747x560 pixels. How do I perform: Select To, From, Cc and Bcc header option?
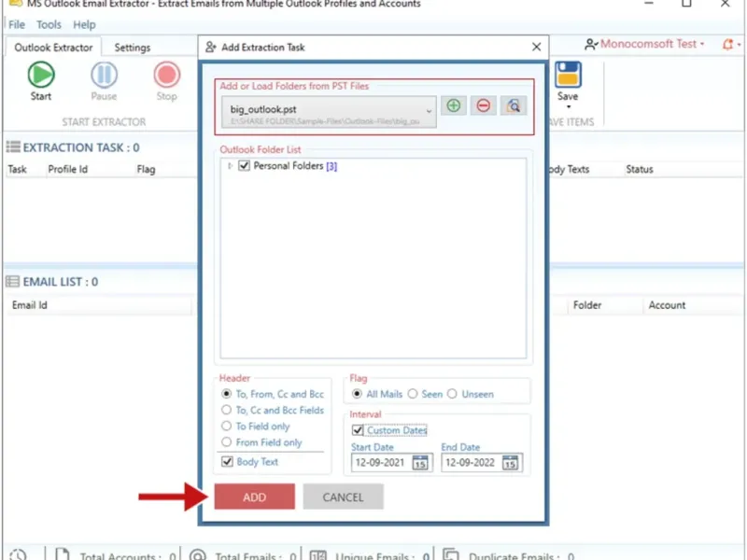(226, 394)
